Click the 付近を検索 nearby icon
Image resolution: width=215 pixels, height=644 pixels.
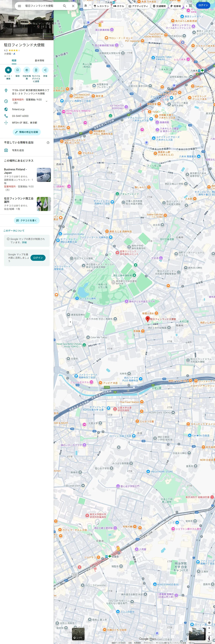(27, 70)
